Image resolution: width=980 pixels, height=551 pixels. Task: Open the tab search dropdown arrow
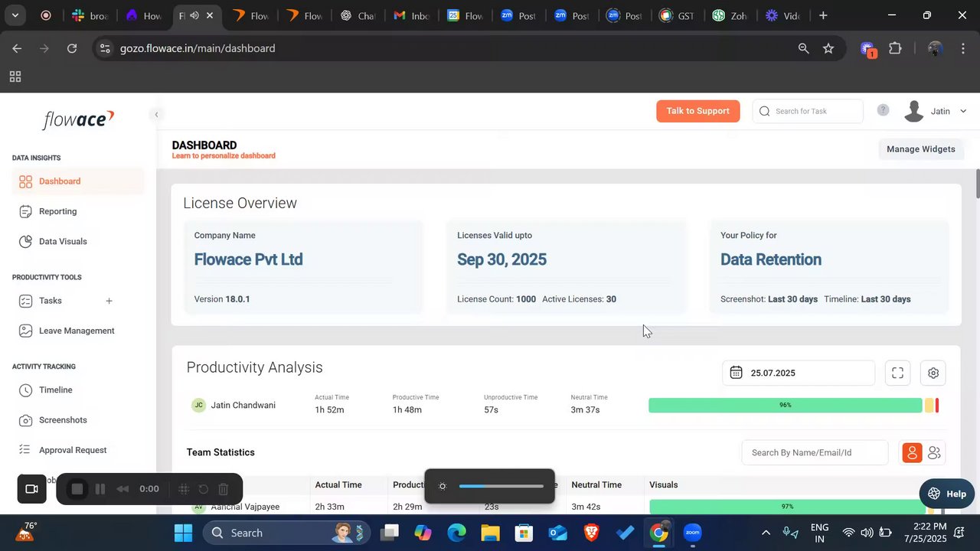(x=15, y=15)
